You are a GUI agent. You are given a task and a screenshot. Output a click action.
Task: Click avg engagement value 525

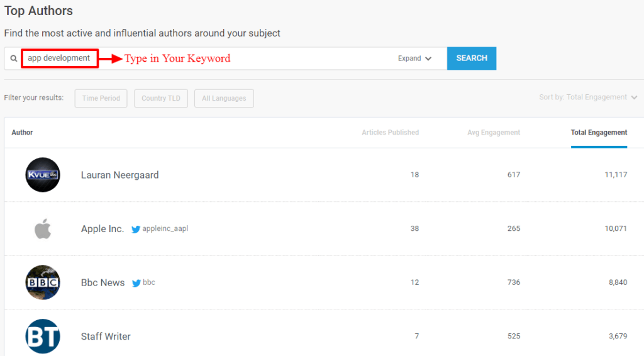pyautogui.click(x=513, y=336)
